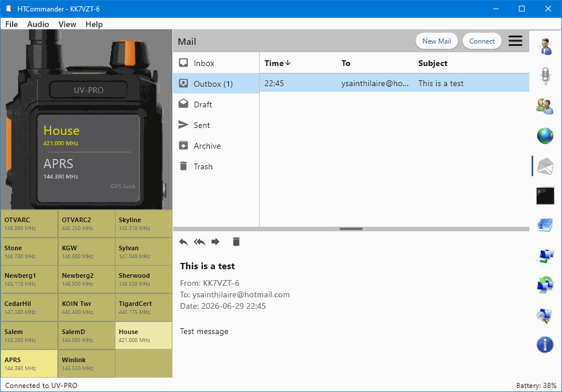The height and width of the screenshot is (392, 562).
Task: Select the OTVARC channel button
Action: (29, 224)
